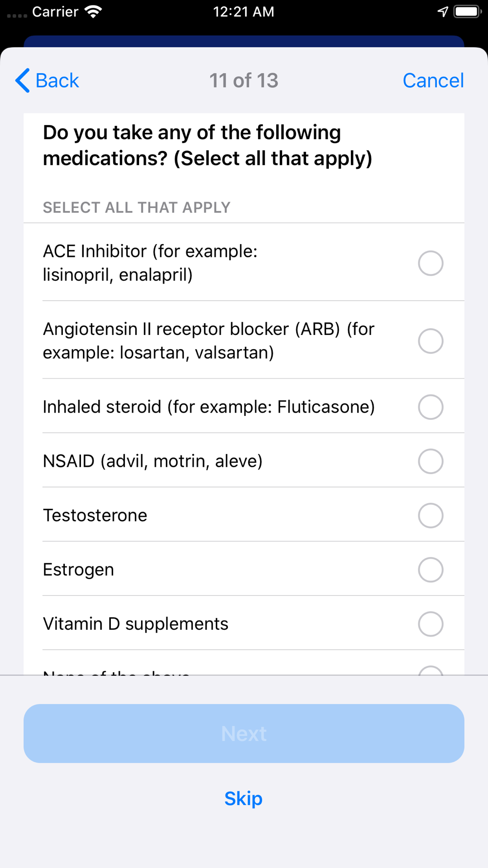Tap the Skip link

coord(244,799)
